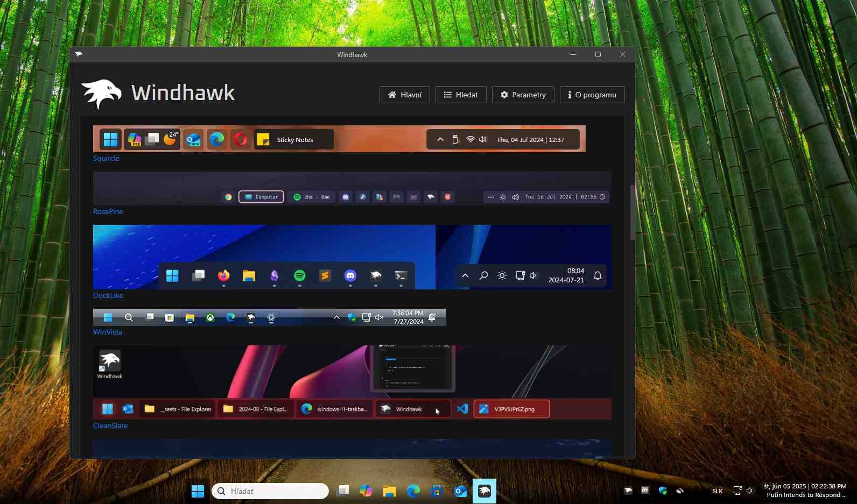Click the Hľadať taskbar search box
The image size is (857, 504).
click(270, 491)
